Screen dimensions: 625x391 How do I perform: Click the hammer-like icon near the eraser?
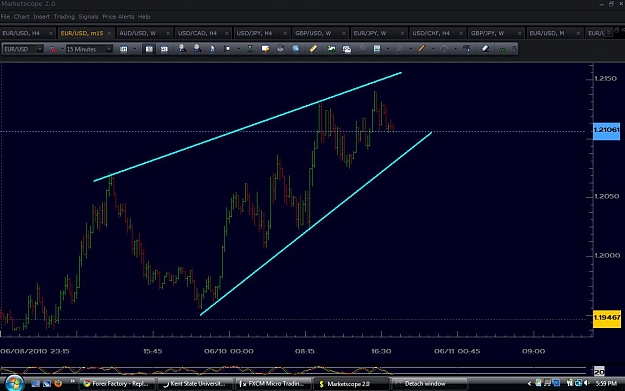click(x=467, y=49)
